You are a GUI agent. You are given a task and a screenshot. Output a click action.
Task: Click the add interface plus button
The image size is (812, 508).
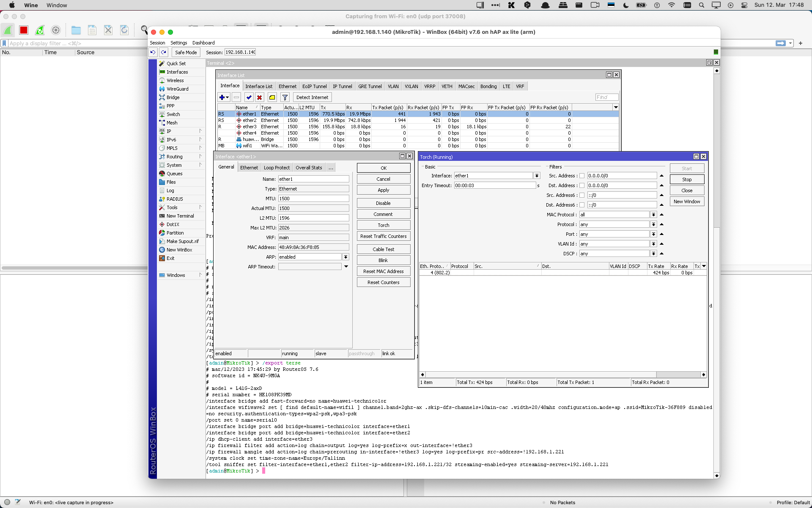coord(224,97)
